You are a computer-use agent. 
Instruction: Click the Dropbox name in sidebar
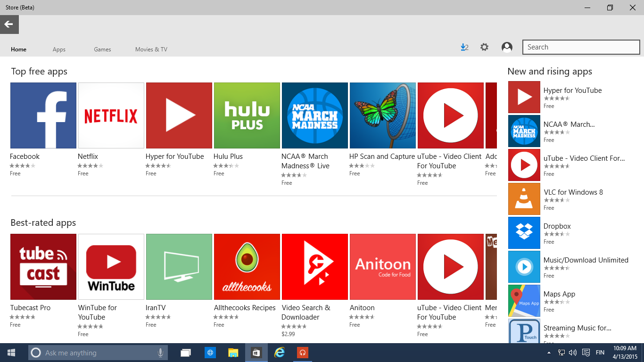pyautogui.click(x=557, y=226)
